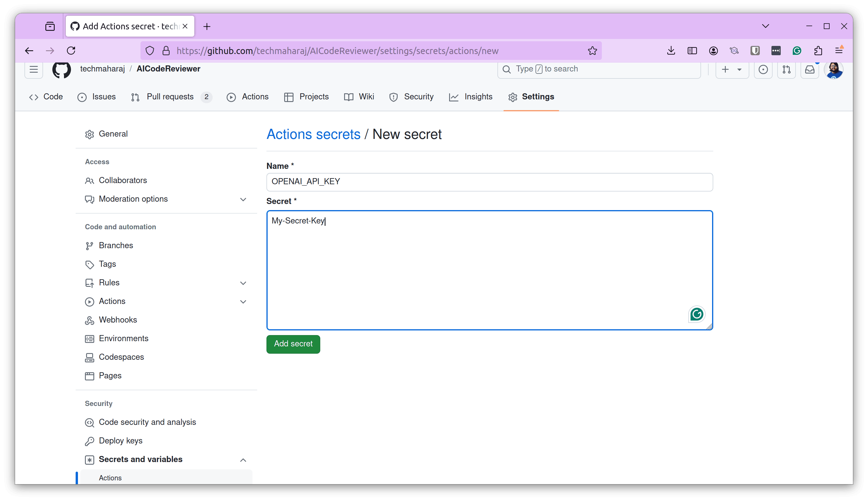
Task: Open techmaharaj owner link
Action: click(x=102, y=69)
